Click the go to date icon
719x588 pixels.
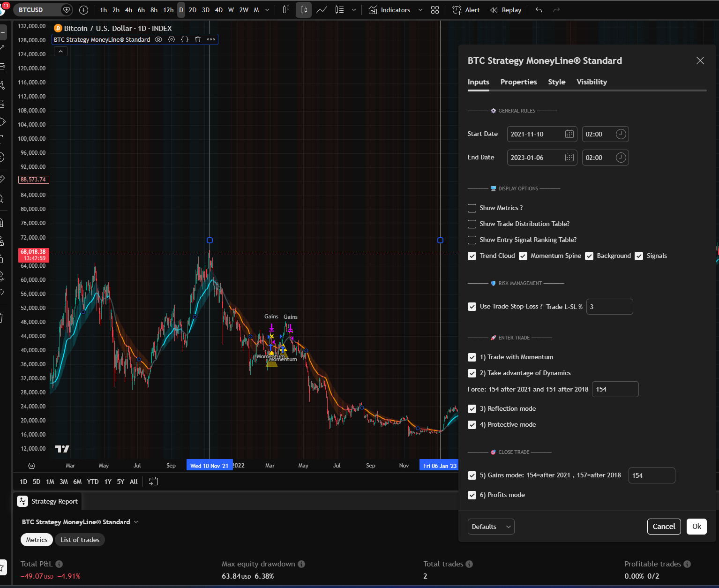coord(153,481)
